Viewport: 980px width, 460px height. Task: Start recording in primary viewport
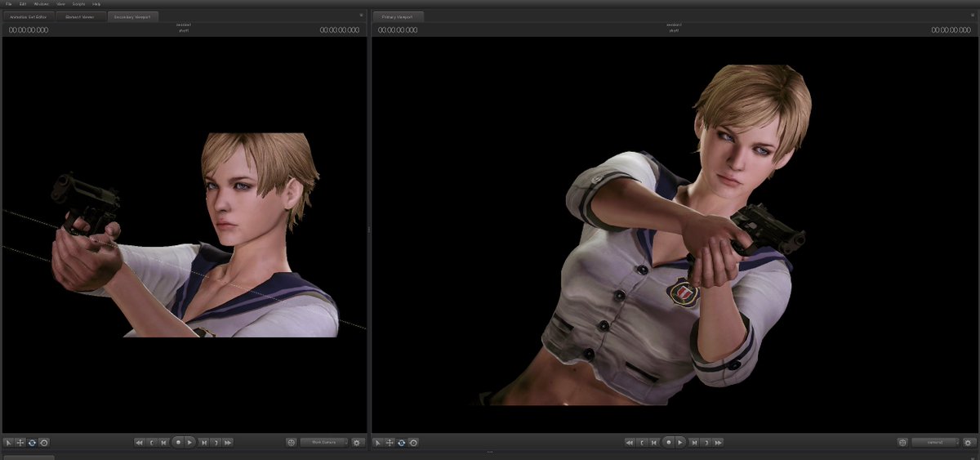pyautogui.click(x=667, y=442)
